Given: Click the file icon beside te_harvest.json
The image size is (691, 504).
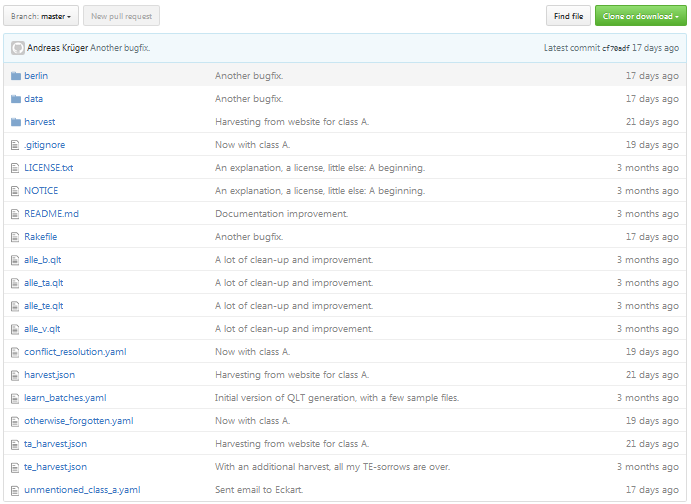Looking at the screenshot, I should click(15, 467).
